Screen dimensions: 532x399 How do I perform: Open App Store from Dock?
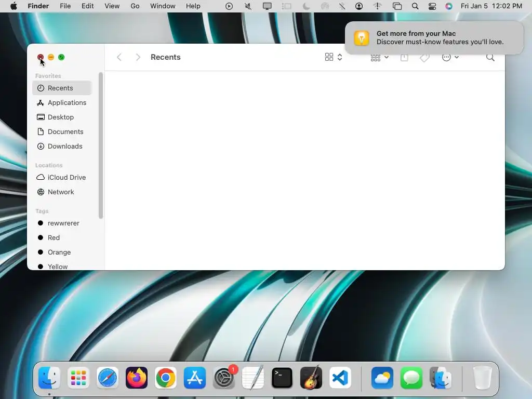(x=195, y=378)
